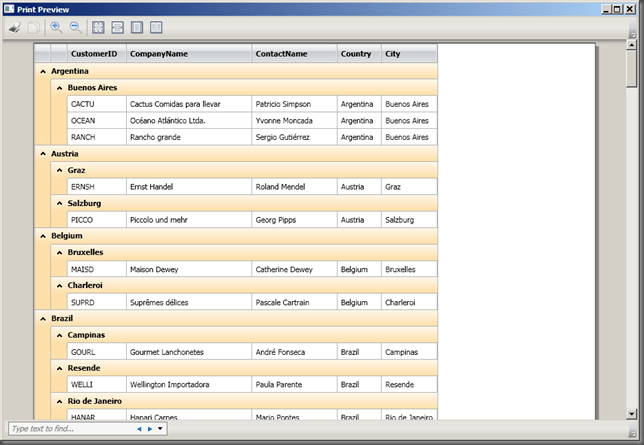Viewport: 644px width, 445px height.
Task: Zoom in using the plus magnifier
Action: [x=56, y=28]
